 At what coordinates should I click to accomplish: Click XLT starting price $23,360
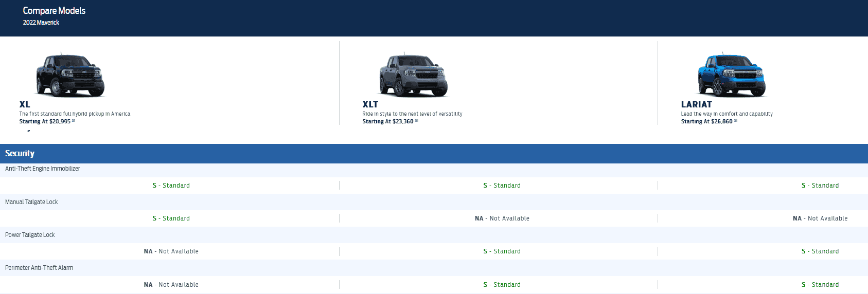click(388, 122)
